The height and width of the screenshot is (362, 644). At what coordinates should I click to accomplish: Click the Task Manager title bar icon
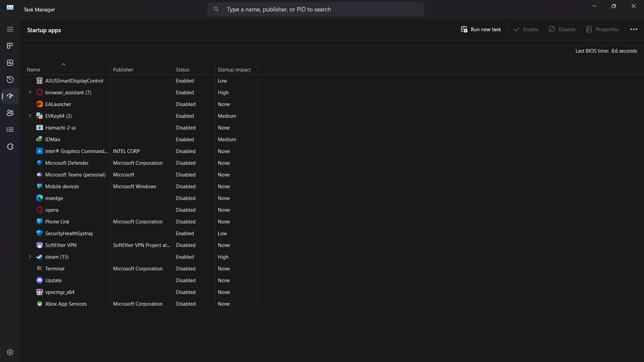(x=10, y=7)
